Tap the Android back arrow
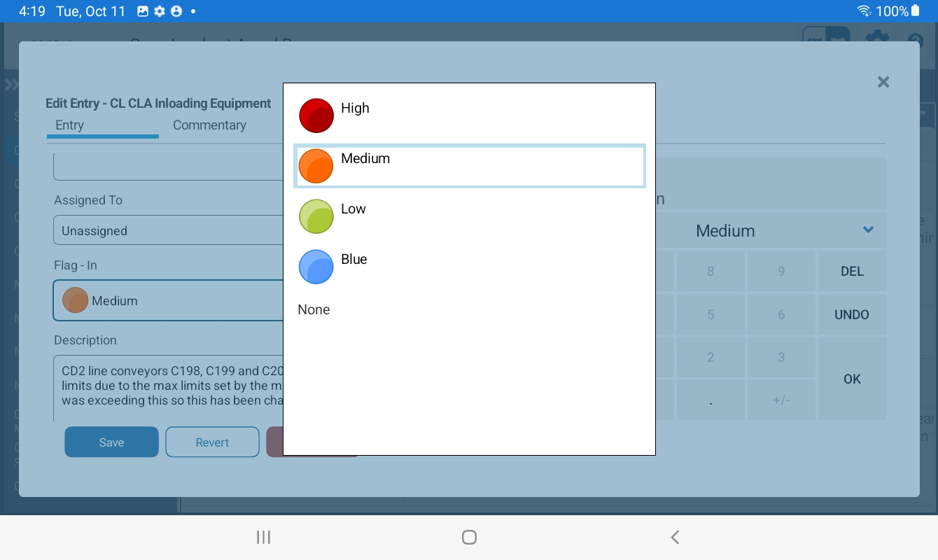This screenshot has width=938, height=560. pos(675,537)
